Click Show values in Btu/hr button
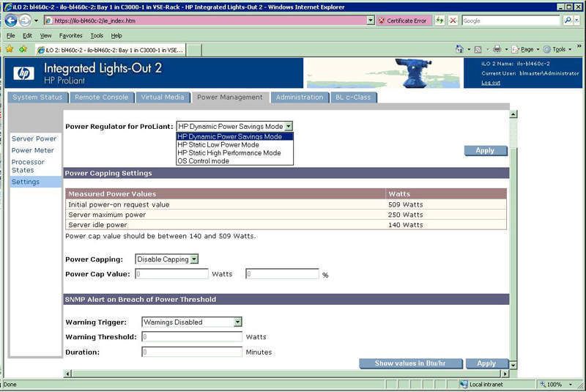The width and height of the screenshot is (586, 392). click(x=410, y=363)
